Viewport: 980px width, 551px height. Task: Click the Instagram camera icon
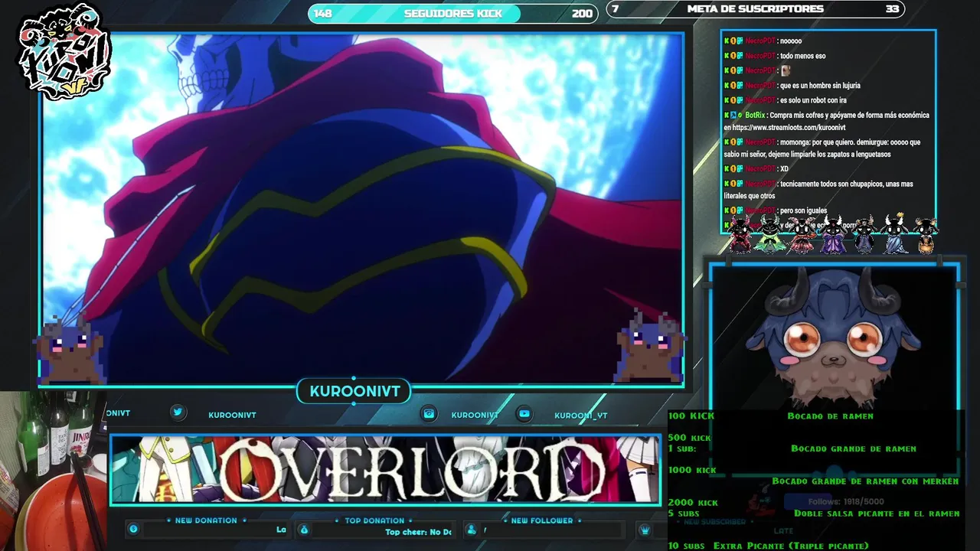(x=430, y=413)
